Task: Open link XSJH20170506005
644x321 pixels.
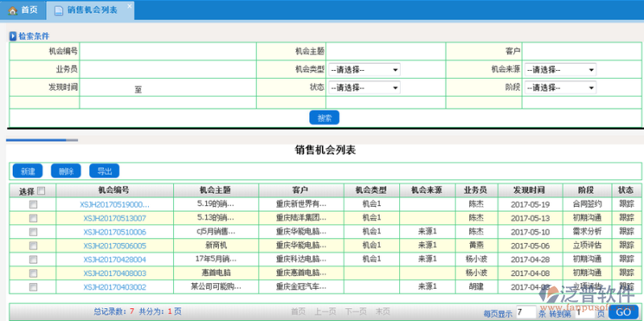Action: pyautogui.click(x=114, y=246)
